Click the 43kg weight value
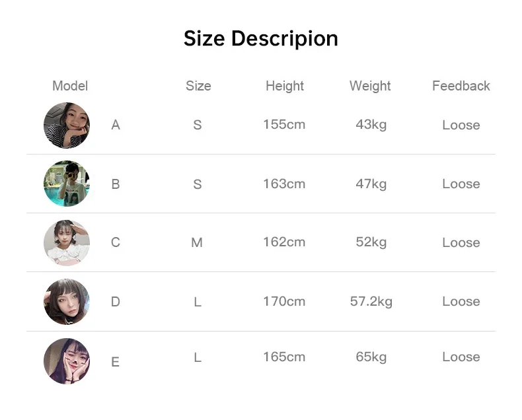The height and width of the screenshot is (420, 522). [371, 124]
